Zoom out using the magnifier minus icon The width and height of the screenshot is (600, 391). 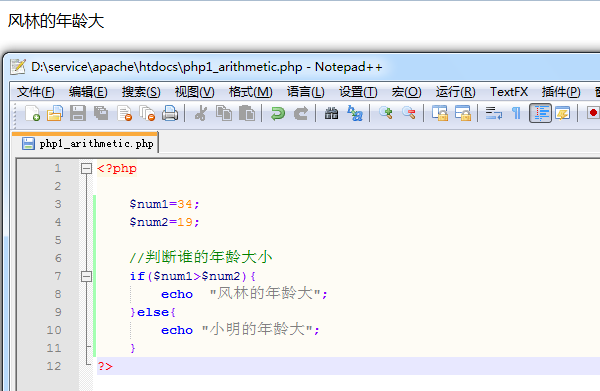point(409,113)
